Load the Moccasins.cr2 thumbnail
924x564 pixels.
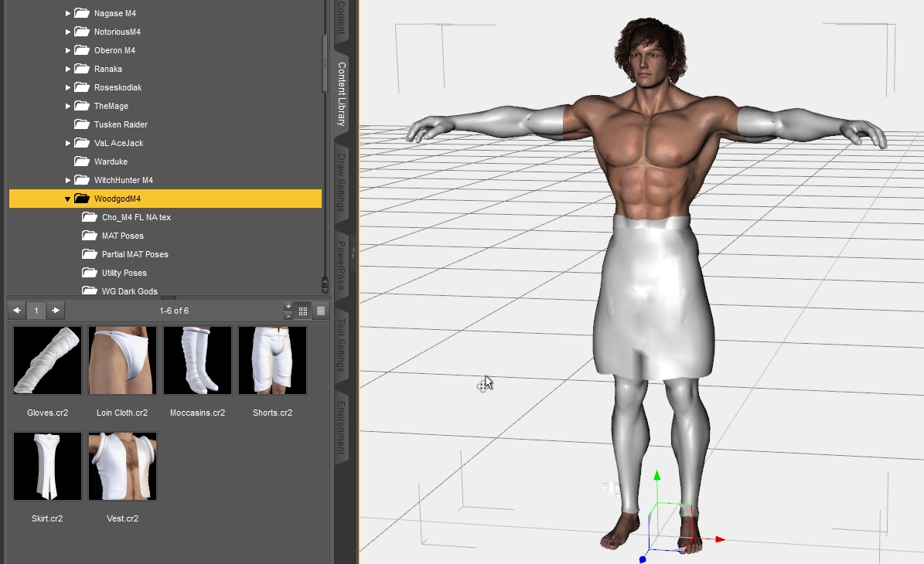(197, 360)
